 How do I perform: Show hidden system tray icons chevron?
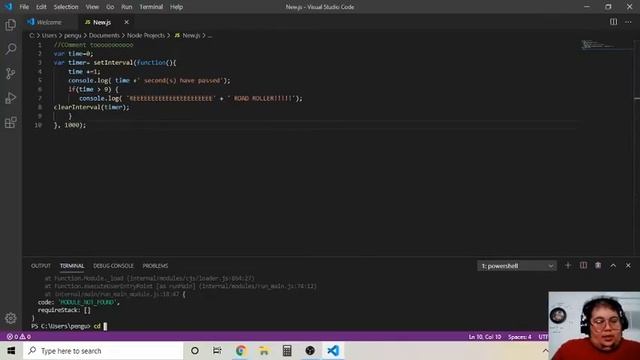545,351
